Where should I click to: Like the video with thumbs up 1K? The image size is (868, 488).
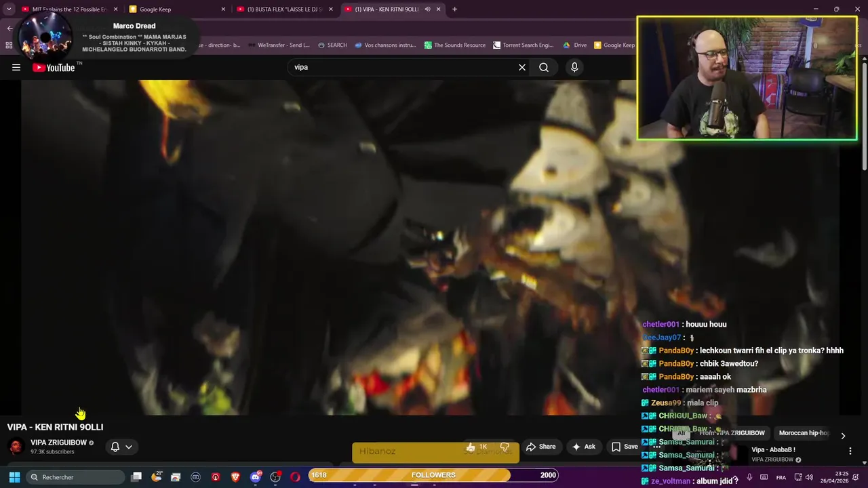click(x=477, y=447)
